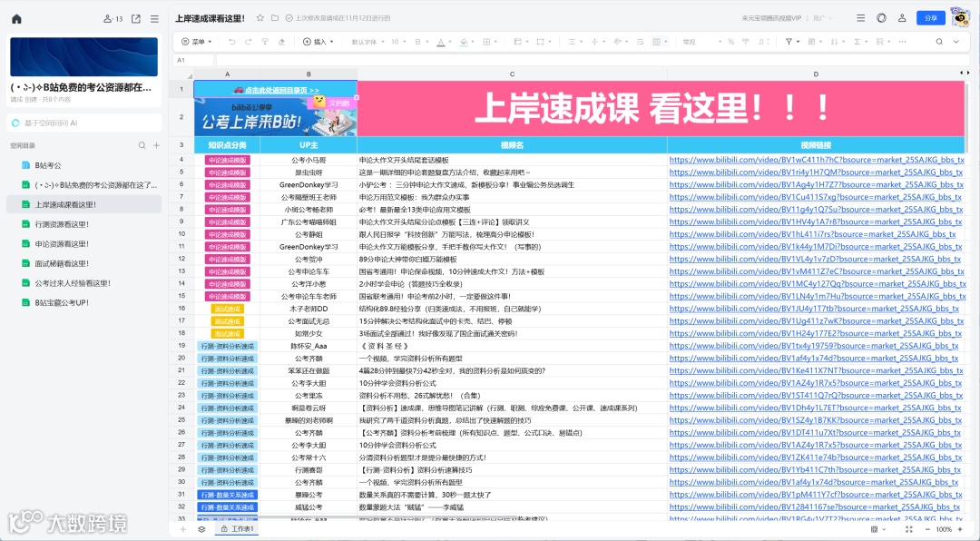Open the move-to-folder icon beside title
980x541 pixels.
[x=274, y=18]
